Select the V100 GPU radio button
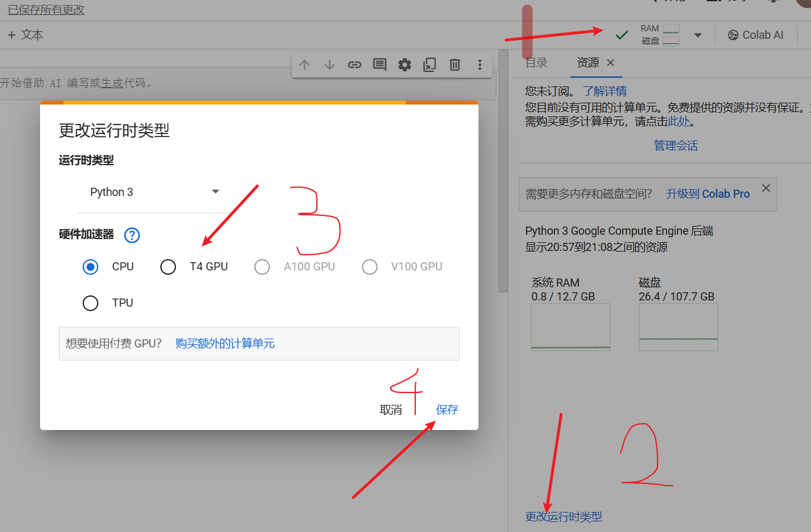The image size is (811, 532). tap(369, 267)
